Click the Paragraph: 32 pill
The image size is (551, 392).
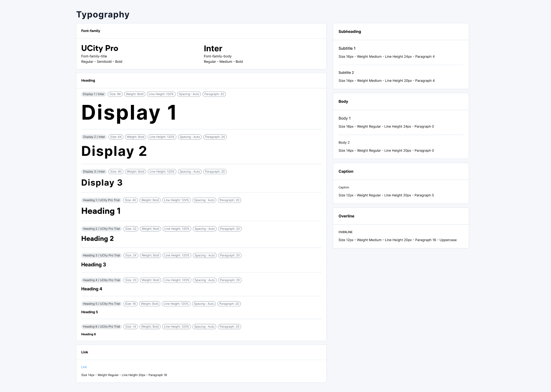(214, 94)
